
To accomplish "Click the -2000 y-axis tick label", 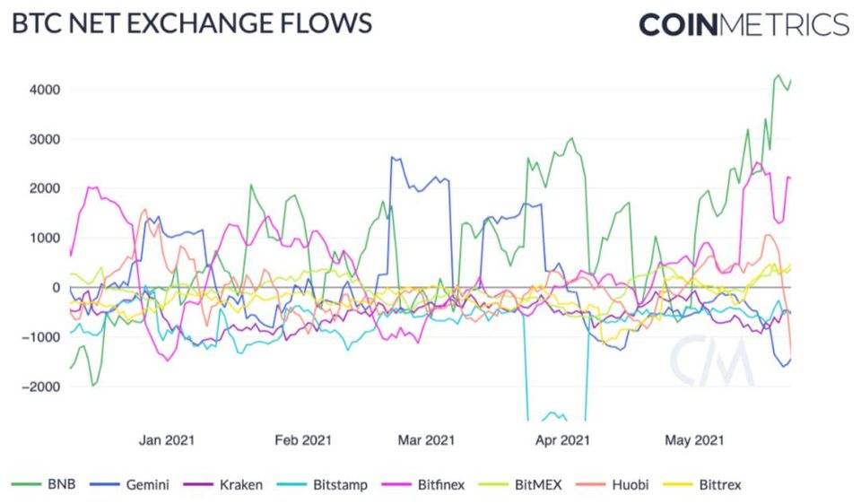I will point(40,387).
